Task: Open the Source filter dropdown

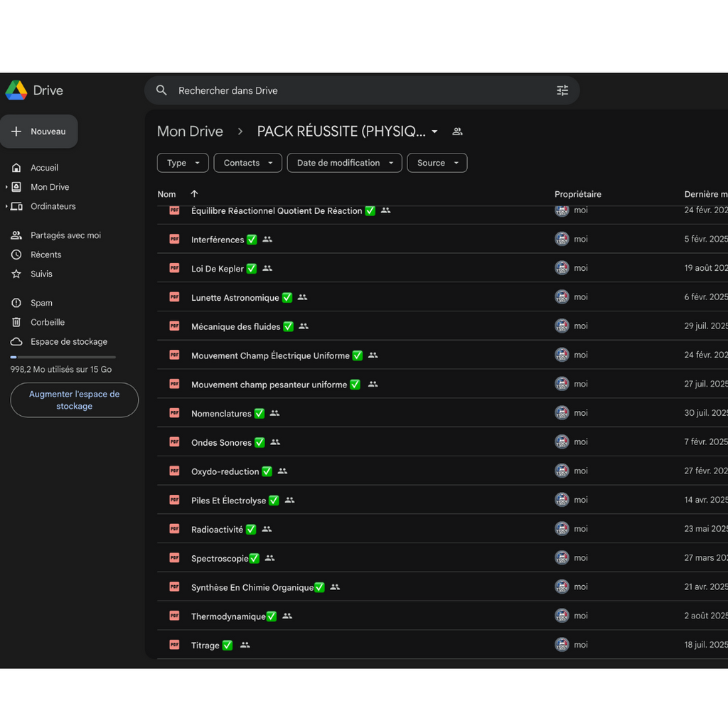Action: 437,163
